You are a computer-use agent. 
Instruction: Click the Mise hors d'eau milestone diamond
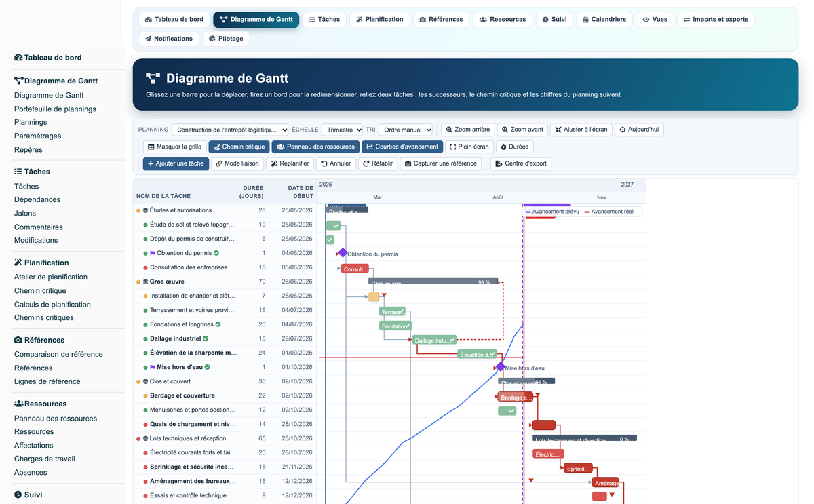pos(501,367)
